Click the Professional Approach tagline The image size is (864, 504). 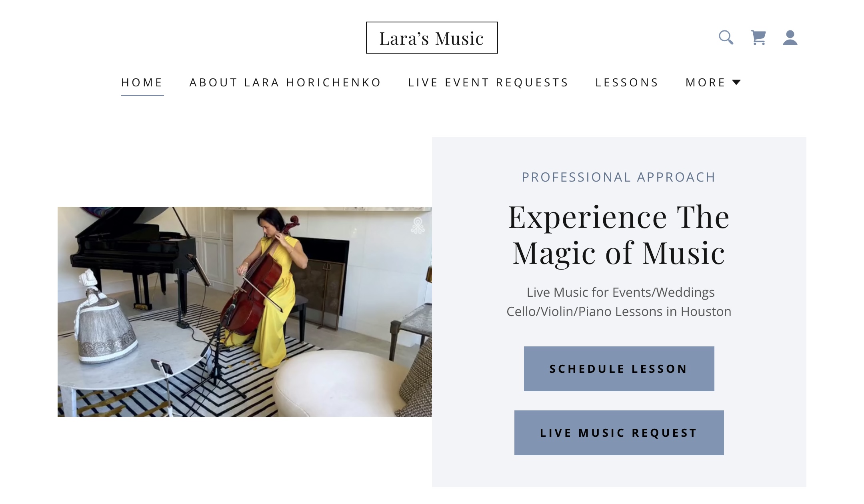tap(619, 177)
